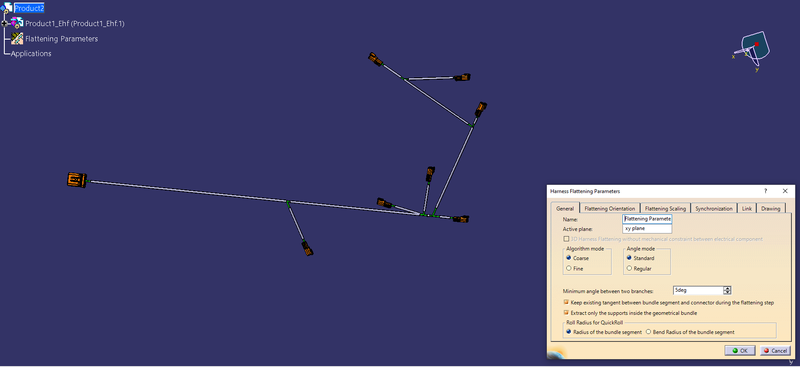Viewport: 800px width, 367px height.
Task: Select the Product1_Ehf product icon in tree
Action: tap(17, 22)
